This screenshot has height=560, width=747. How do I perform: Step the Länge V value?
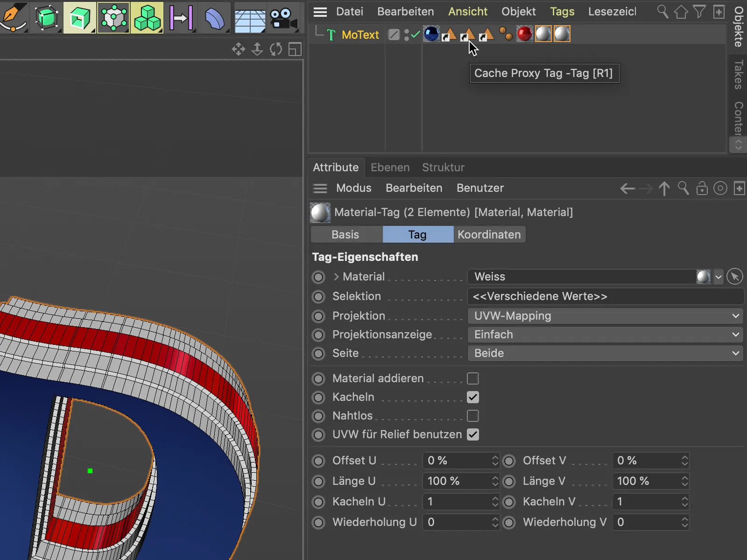pos(685,481)
